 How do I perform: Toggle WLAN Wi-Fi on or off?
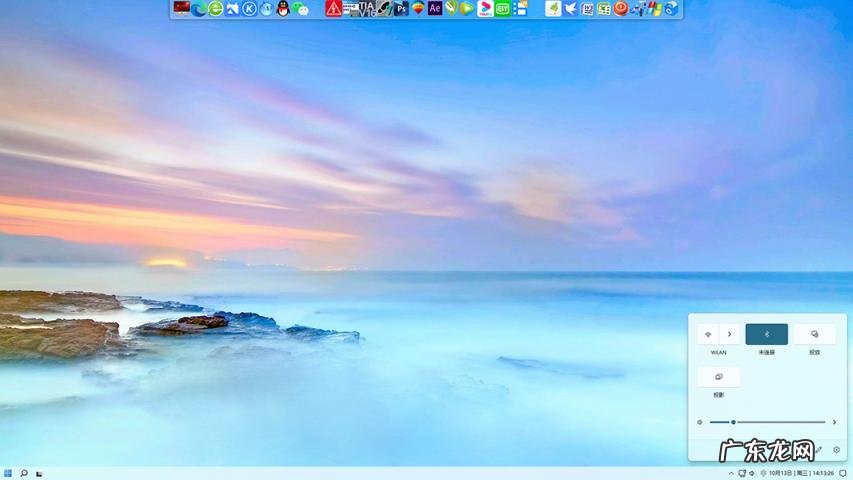pos(708,334)
